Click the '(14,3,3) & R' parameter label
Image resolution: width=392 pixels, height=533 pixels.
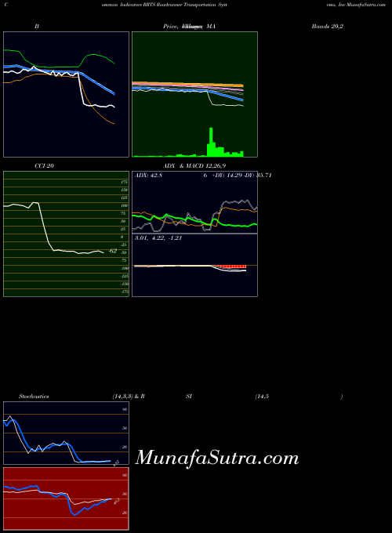(129, 397)
